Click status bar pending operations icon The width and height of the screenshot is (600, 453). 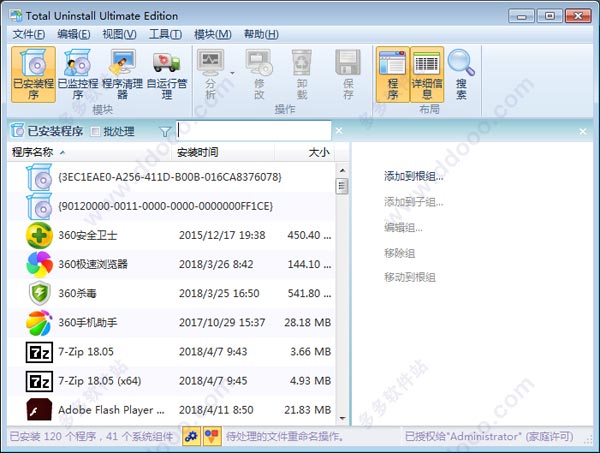pos(212,436)
